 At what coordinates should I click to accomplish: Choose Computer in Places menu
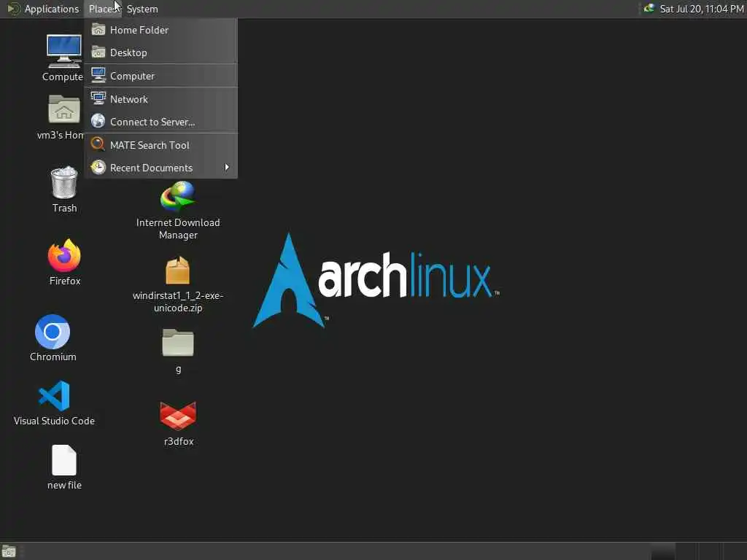click(160, 76)
